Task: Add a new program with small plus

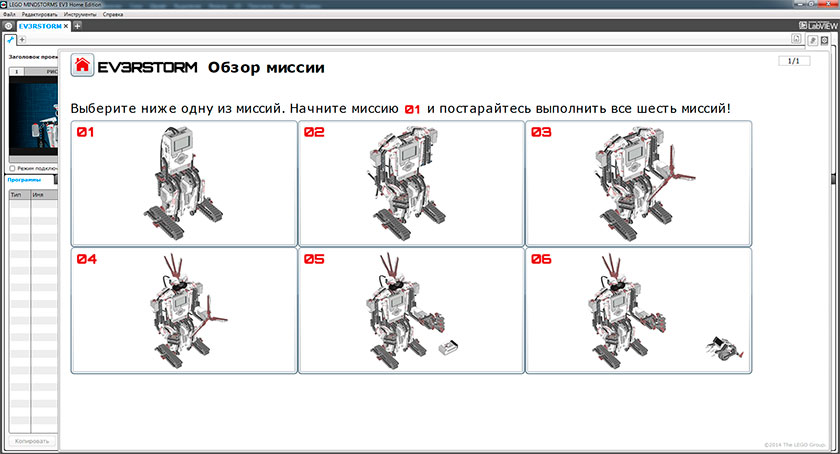Action: 22,40
